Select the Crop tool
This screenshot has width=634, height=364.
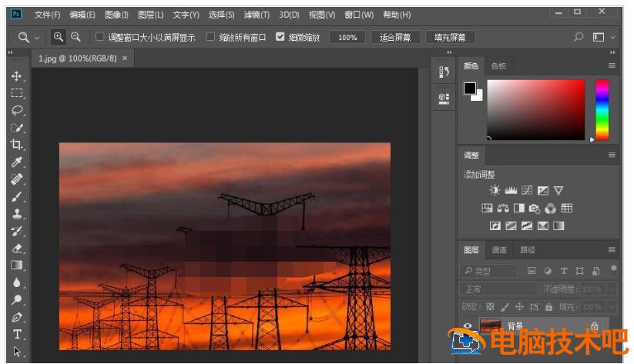pyautogui.click(x=16, y=145)
